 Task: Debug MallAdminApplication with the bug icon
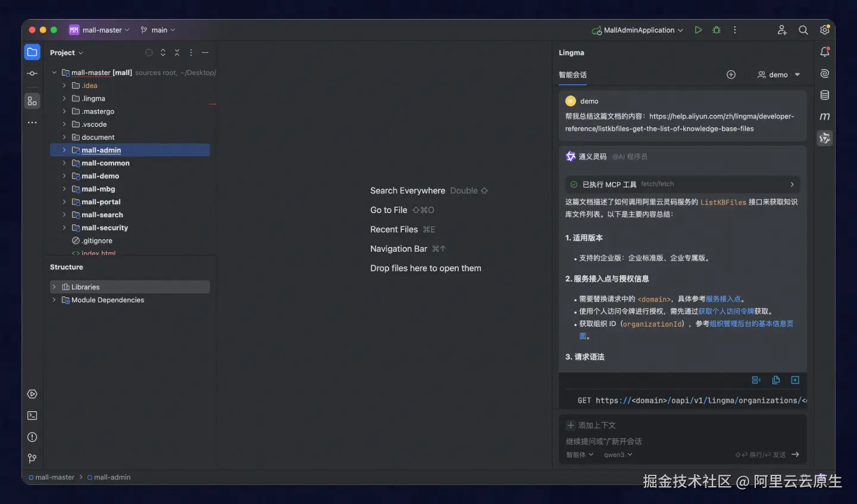coord(717,30)
